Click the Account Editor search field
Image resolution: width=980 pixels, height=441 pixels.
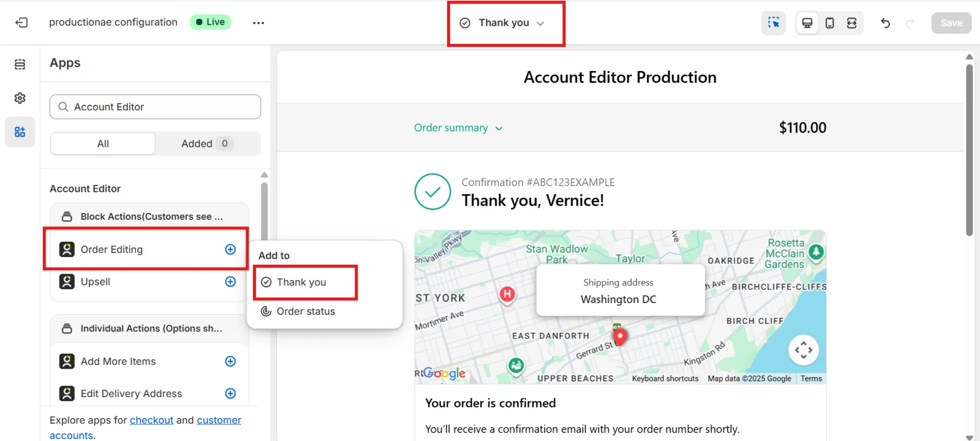point(155,107)
